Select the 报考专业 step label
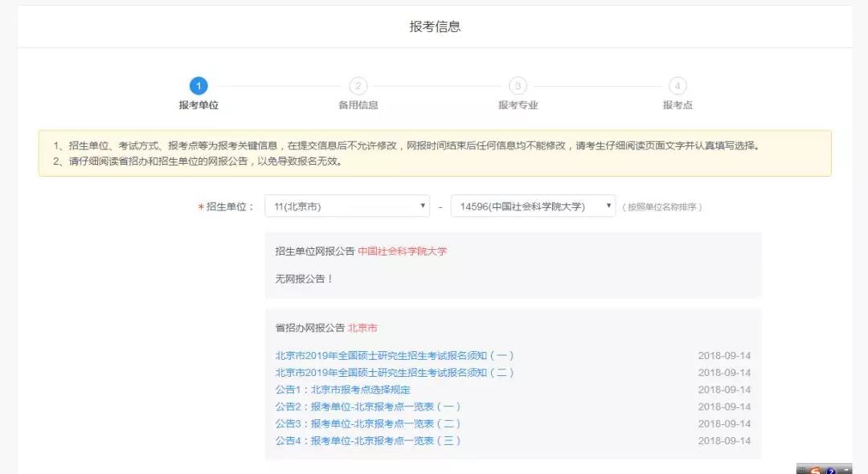Image resolution: width=868 pixels, height=474 pixels. 518,105
